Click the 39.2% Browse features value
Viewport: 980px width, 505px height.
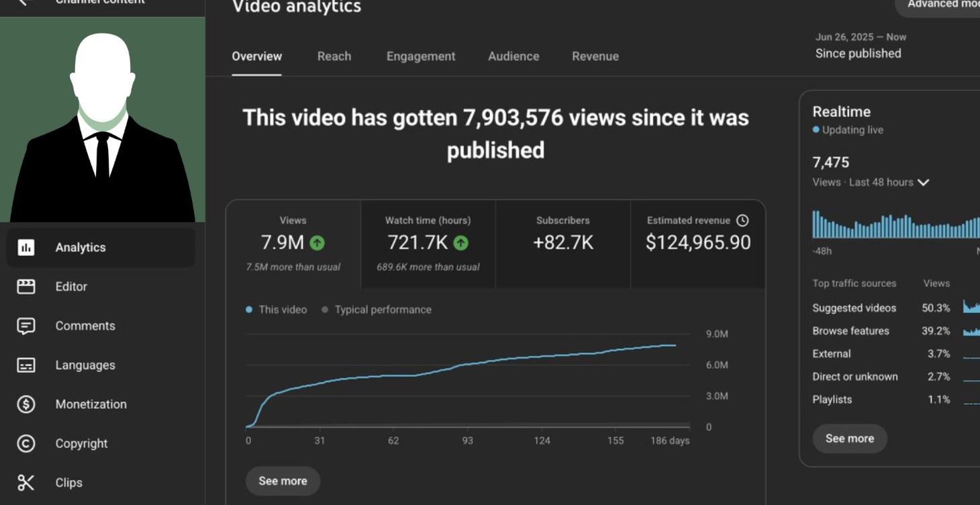tap(936, 331)
